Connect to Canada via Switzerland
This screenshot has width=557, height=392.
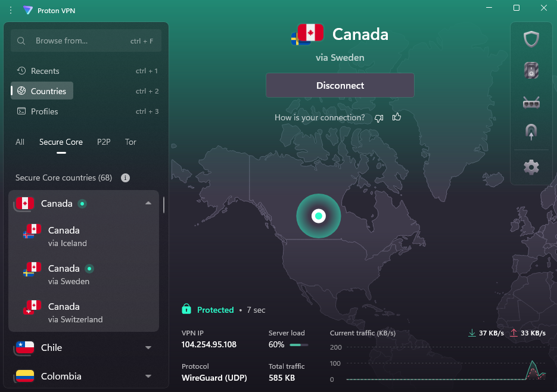click(84, 312)
